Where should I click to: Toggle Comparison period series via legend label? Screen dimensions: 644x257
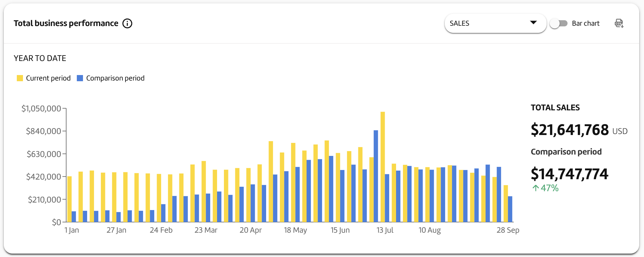[115, 78]
